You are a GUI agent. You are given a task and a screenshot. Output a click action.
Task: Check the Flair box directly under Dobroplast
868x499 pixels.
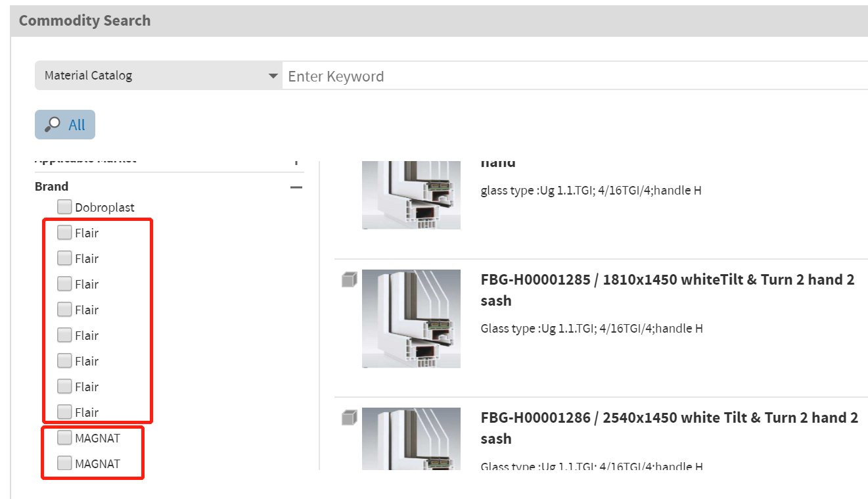[x=64, y=233]
